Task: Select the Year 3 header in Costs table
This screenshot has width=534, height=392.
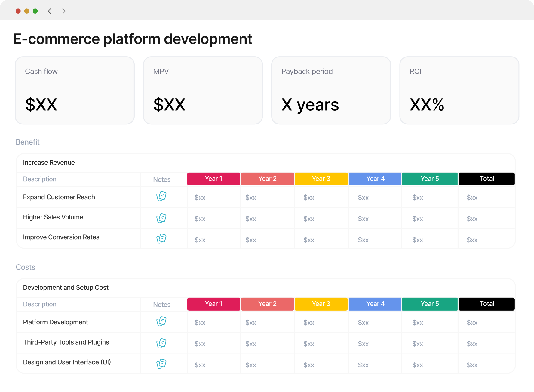Action: pos(321,304)
